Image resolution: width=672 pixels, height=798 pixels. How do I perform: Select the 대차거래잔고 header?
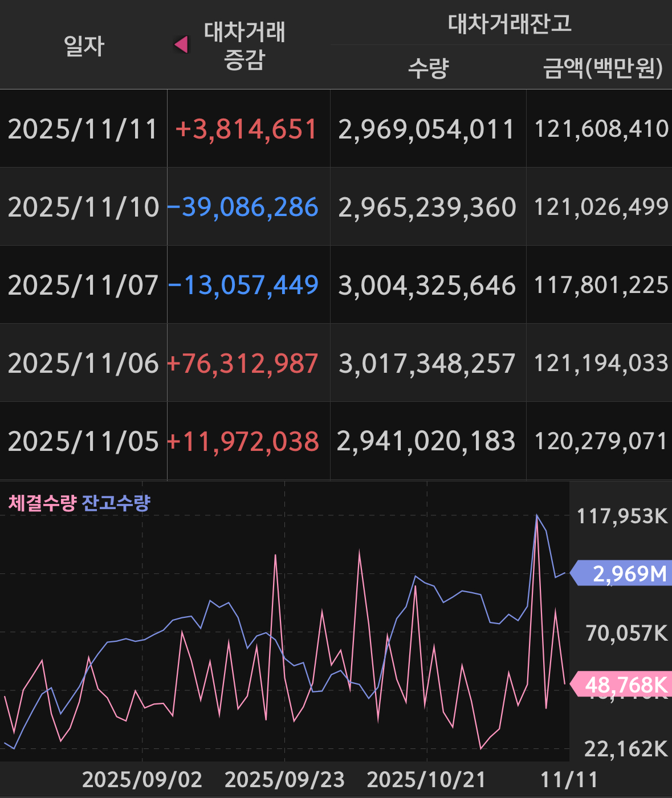[x=510, y=23]
